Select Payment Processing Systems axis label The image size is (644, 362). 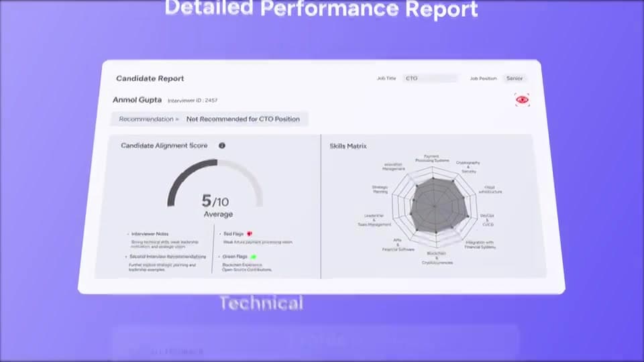point(432,159)
